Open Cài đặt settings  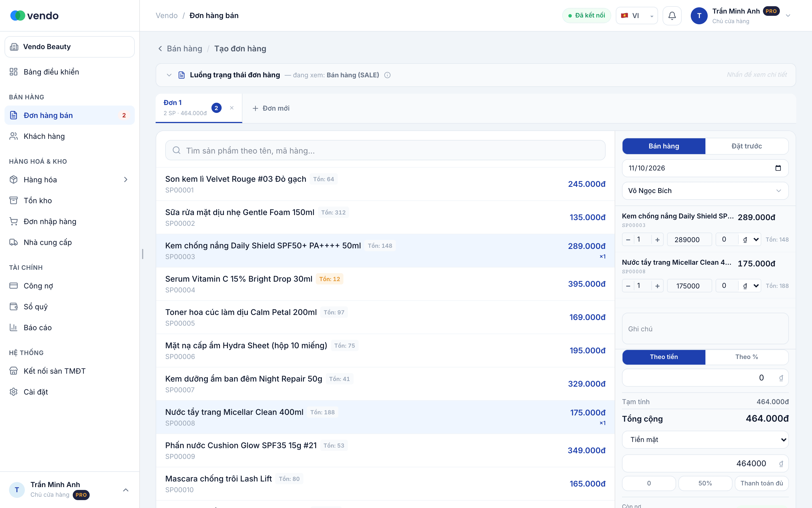tap(70, 392)
